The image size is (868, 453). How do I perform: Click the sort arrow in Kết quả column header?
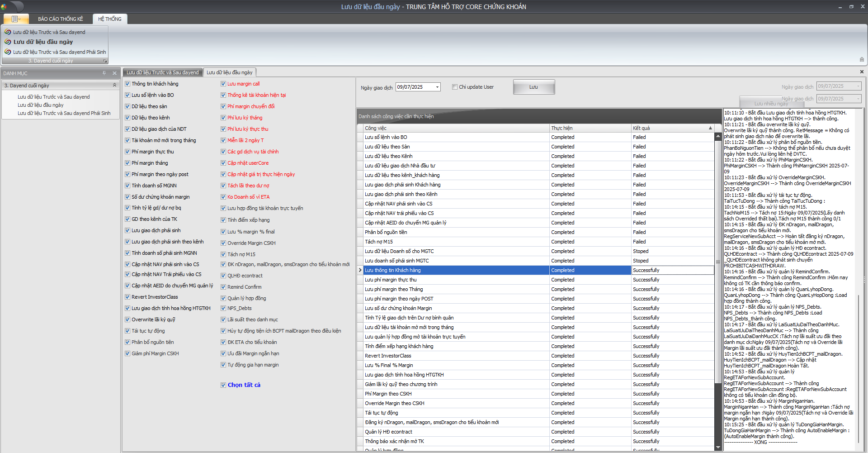[710, 128]
